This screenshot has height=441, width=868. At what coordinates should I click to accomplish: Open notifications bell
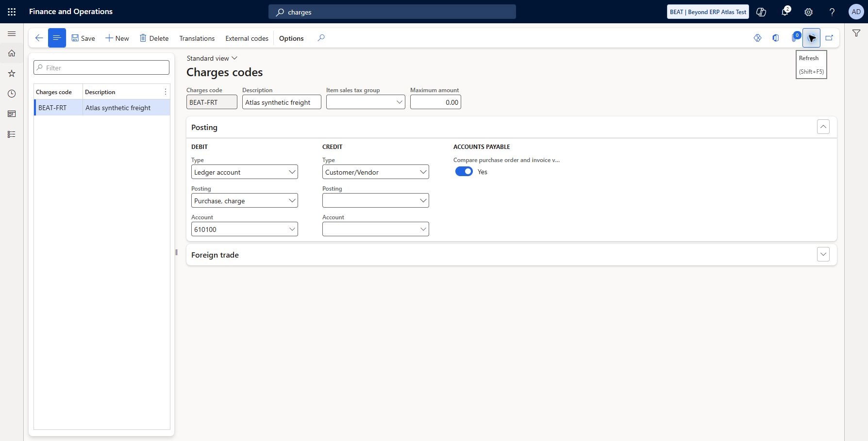(785, 12)
